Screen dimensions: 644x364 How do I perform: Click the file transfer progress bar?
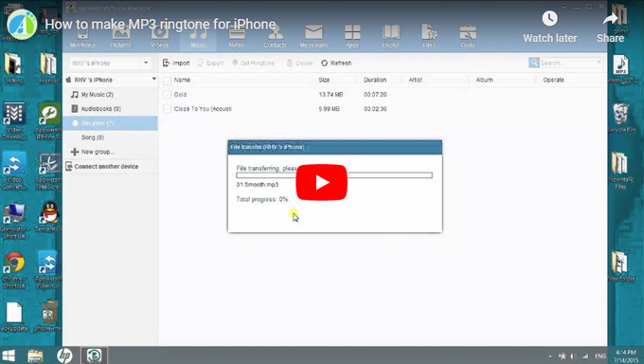click(334, 175)
